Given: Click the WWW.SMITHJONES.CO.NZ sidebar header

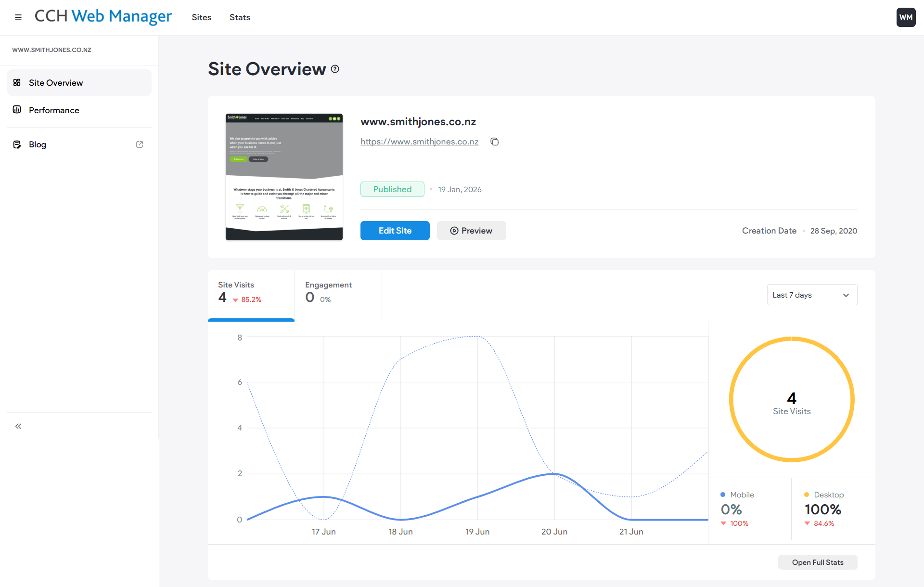Looking at the screenshot, I should [51, 50].
